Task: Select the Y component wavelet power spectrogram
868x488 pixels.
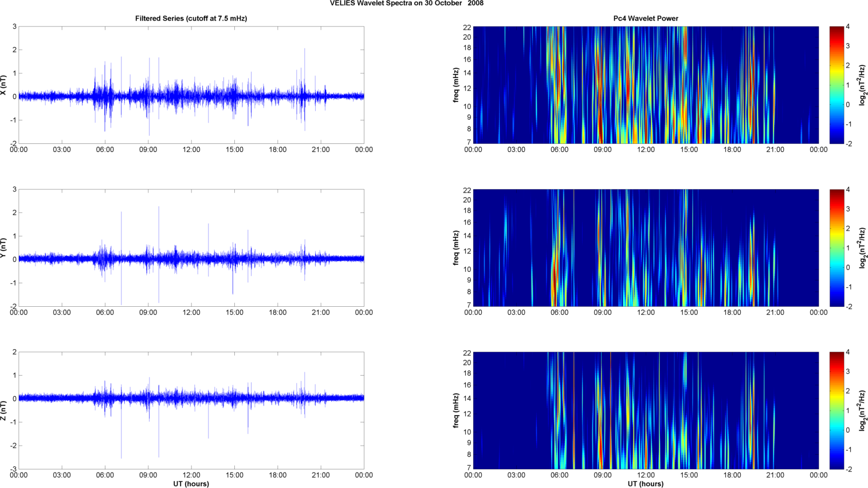Action: [x=646, y=248]
